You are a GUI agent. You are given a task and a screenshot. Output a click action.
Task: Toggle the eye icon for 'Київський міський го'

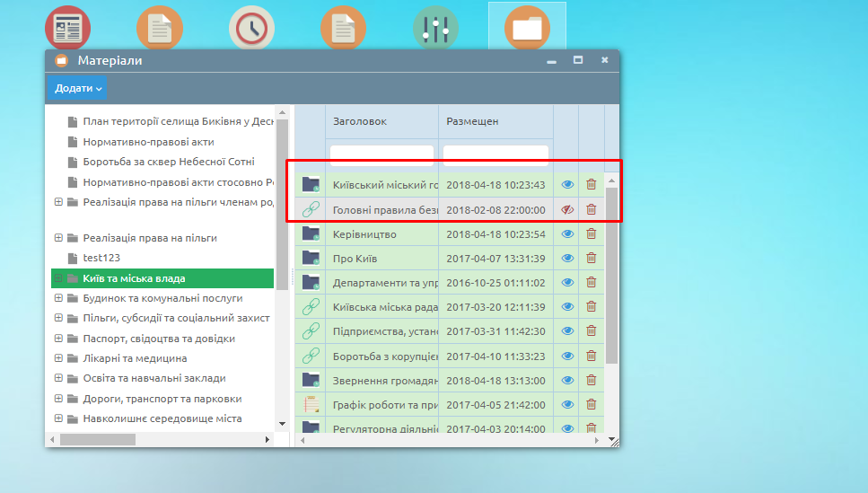[x=566, y=185]
